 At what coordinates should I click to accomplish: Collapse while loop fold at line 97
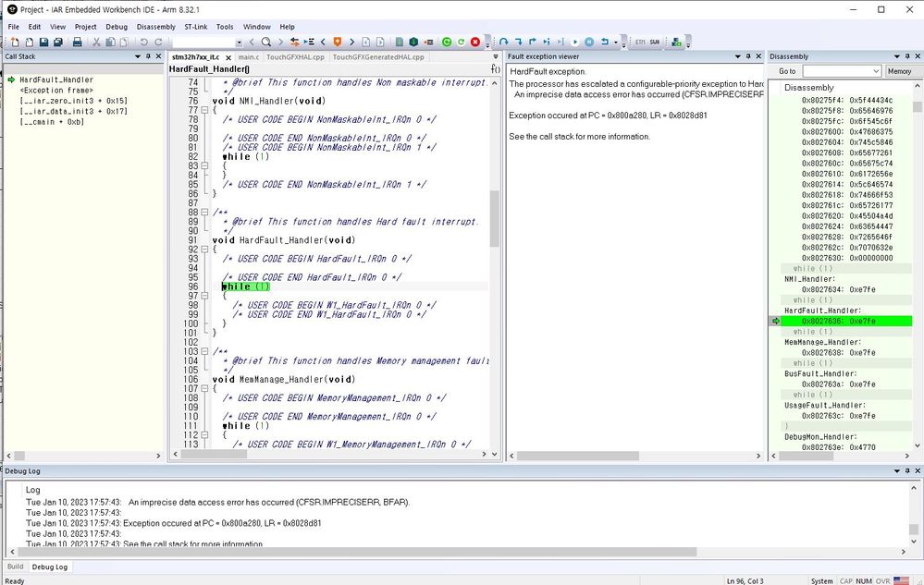pyautogui.click(x=204, y=296)
